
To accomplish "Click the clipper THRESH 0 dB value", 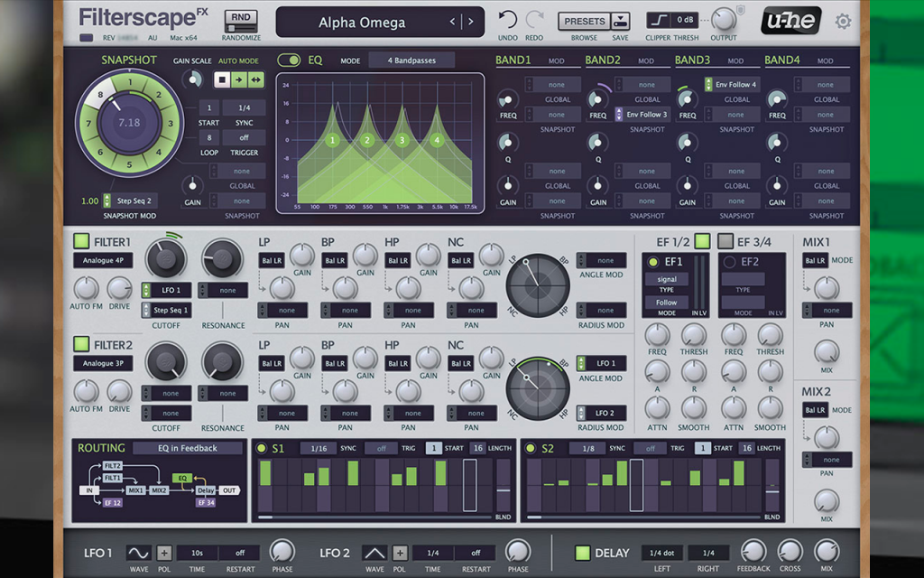I will tap(685, 20).
